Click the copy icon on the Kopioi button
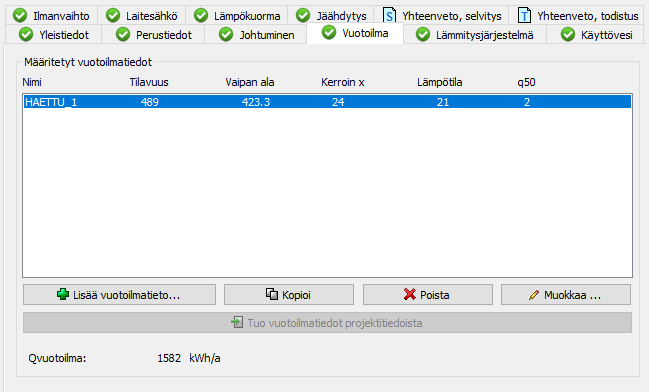Image resolution: width=649 pixels, height=392 pixels. (x=272, y=294)
